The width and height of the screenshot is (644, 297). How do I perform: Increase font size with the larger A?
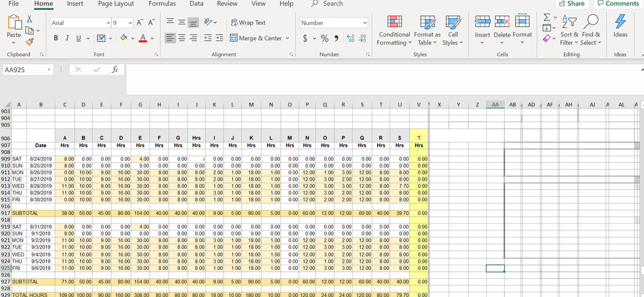pyautogui.click(x=140, y=23)
